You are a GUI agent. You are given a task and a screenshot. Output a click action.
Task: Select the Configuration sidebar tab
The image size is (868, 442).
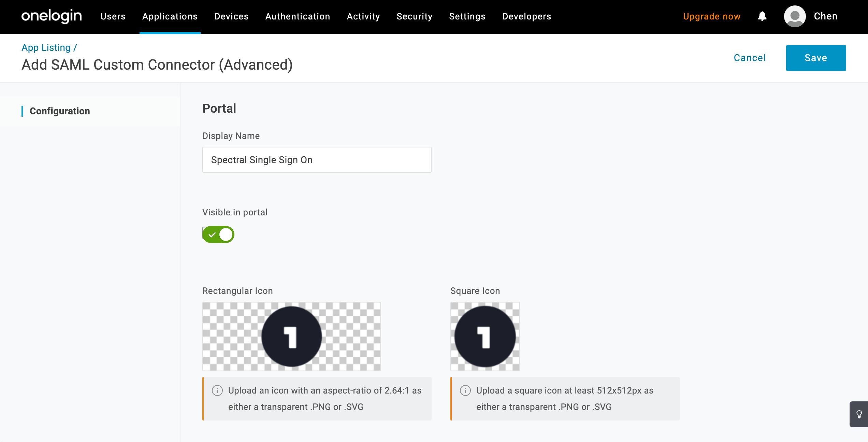point(60,111)
